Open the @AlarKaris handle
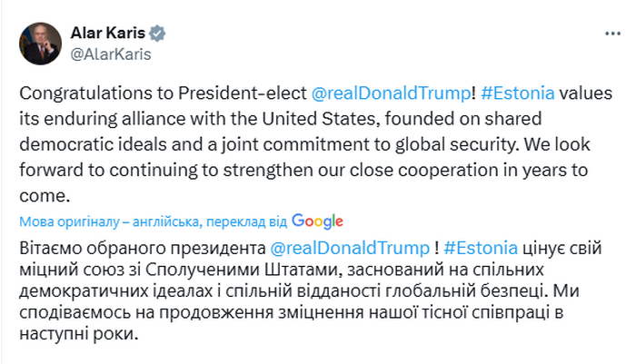The width and height of the screenshot is (636, 364). [110, 54]
